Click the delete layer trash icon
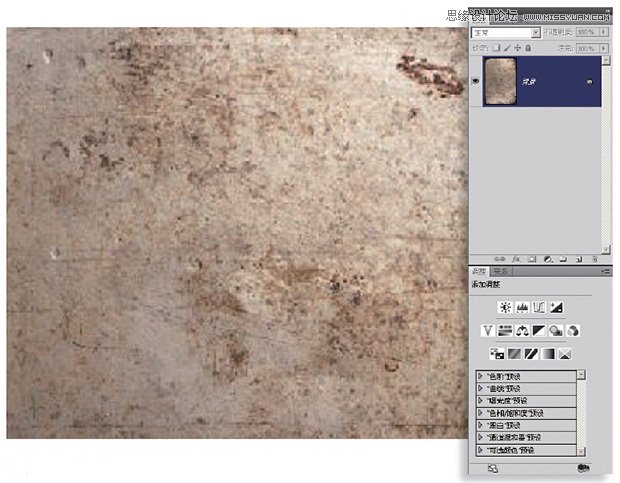The image size is (620, 483). coord(594,259)
